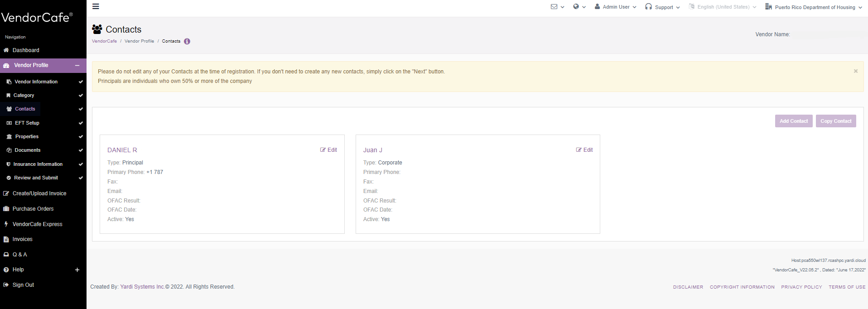Select EFT Setup in sidebar

[27, 123]
